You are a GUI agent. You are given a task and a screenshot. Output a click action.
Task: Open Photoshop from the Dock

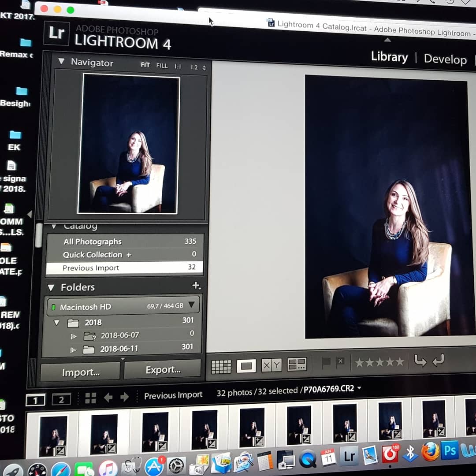click(x=450, y=450)
